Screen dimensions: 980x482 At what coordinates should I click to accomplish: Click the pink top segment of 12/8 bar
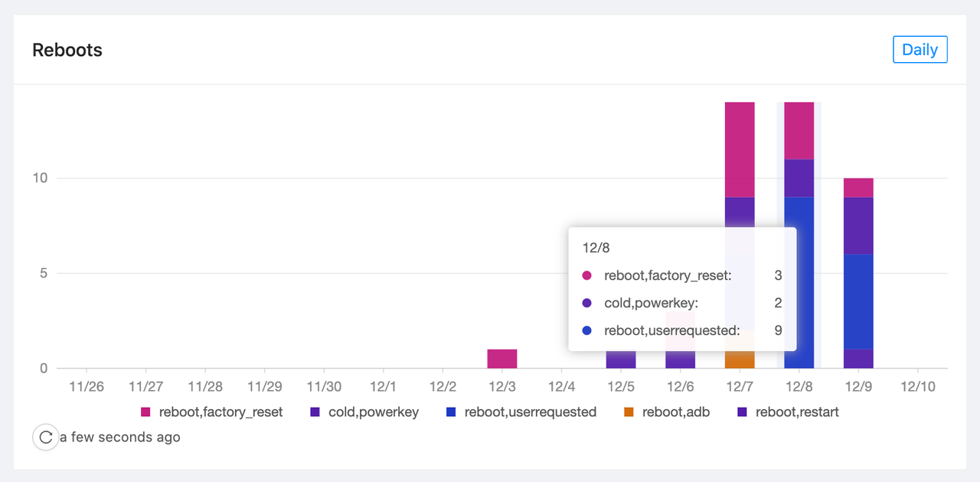tap(799, 130)
